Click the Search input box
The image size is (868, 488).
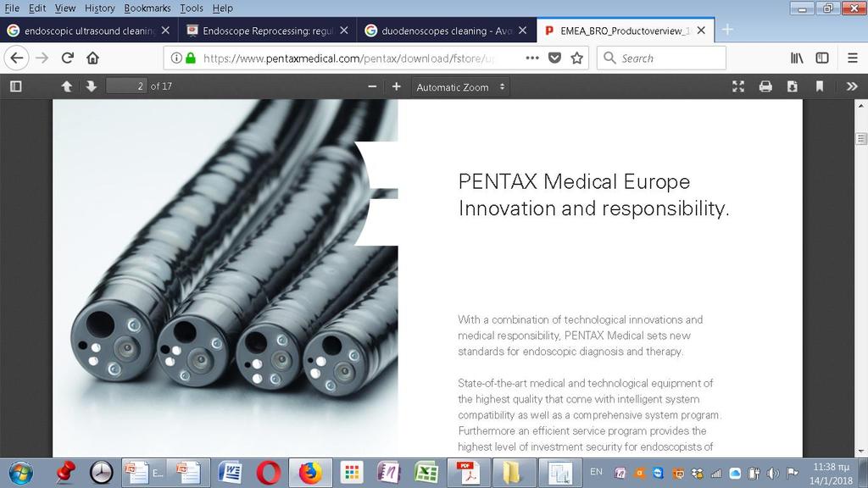(661, 58)
